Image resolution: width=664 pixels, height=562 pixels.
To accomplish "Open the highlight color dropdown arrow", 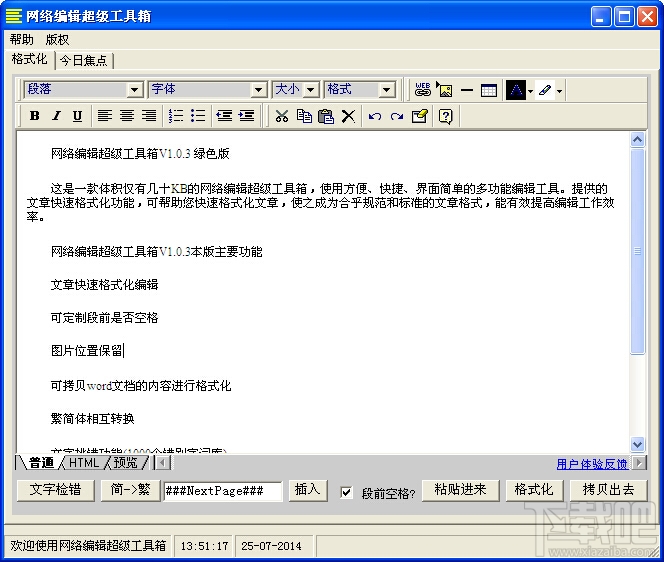I will point(559,91).
